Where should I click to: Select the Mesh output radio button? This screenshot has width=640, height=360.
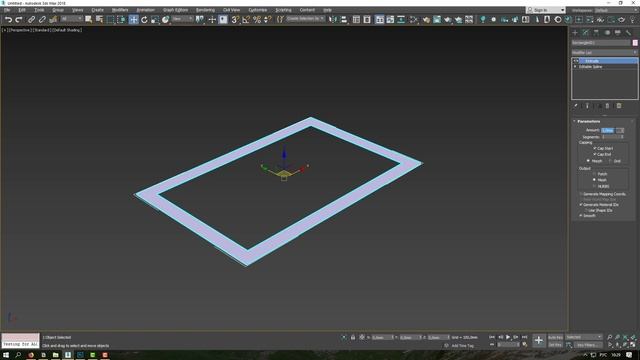(x=594, y=180)
